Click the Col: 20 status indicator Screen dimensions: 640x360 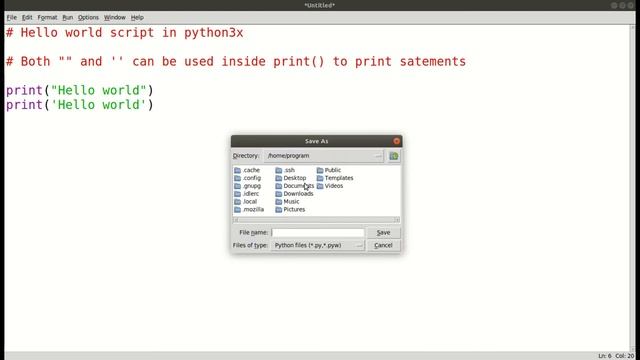(624, 356)
